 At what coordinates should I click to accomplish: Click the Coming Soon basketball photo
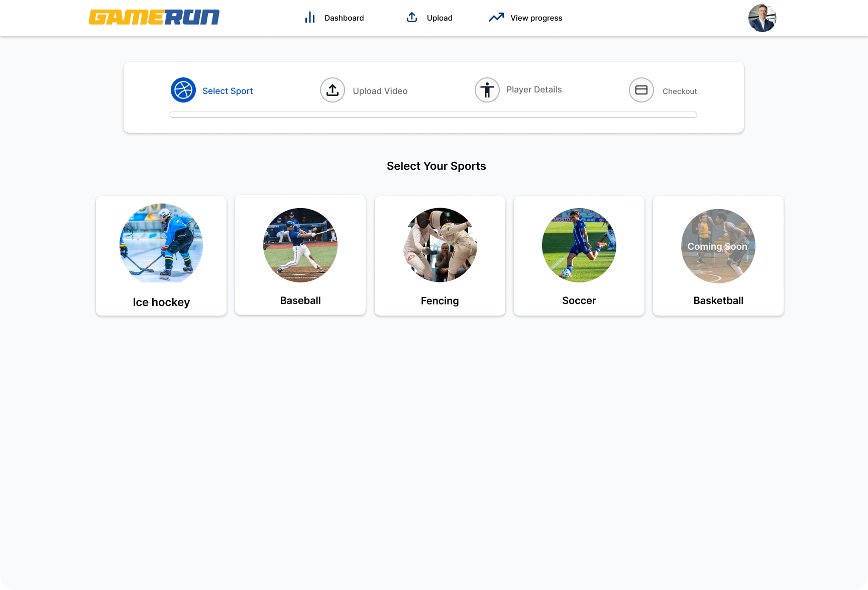[718, 246]
